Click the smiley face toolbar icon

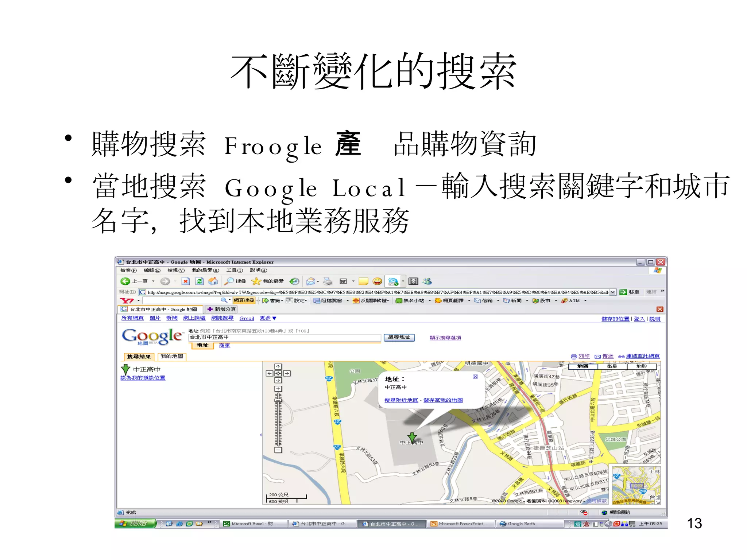pyautogui.click(x=378, y=281)
